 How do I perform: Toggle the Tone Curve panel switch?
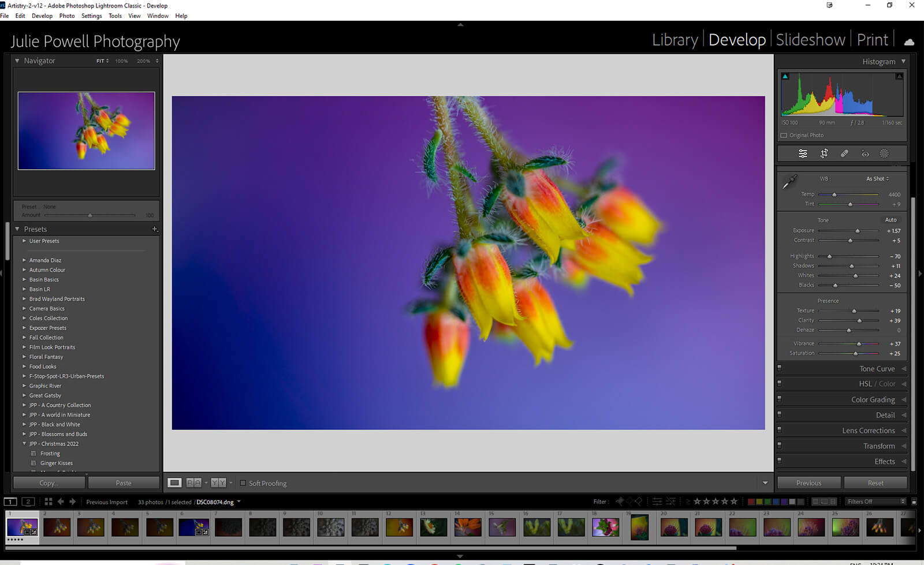[x=780, y=368]
